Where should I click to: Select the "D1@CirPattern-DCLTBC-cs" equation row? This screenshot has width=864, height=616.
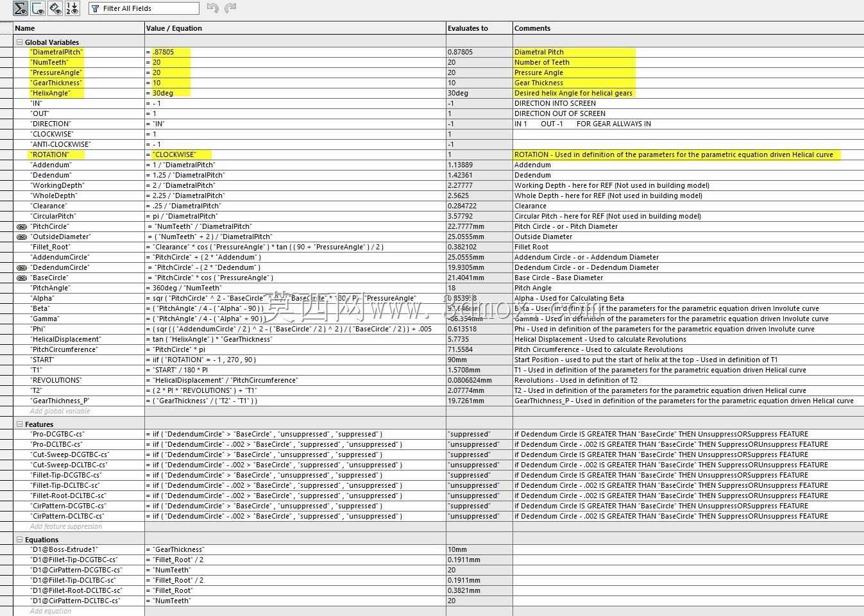[74, 601]
